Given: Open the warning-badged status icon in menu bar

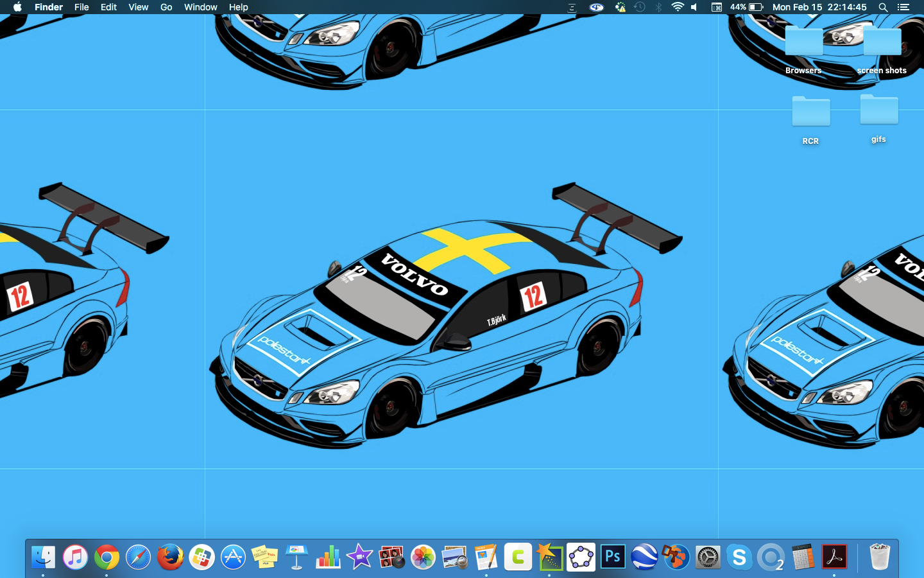Looking at the screenshot, I should 620,7.
